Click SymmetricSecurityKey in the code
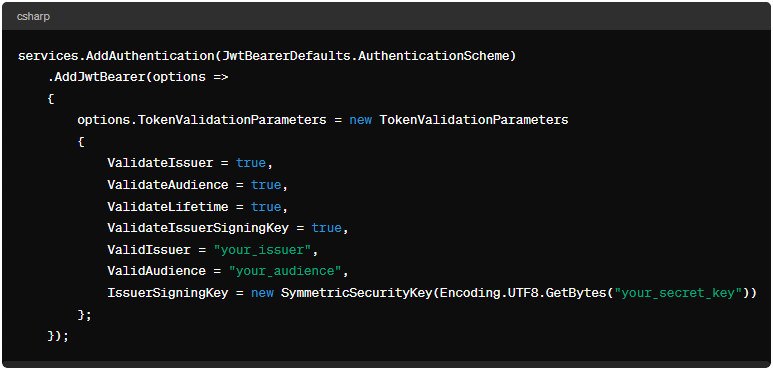 click(x=356, y=293)
